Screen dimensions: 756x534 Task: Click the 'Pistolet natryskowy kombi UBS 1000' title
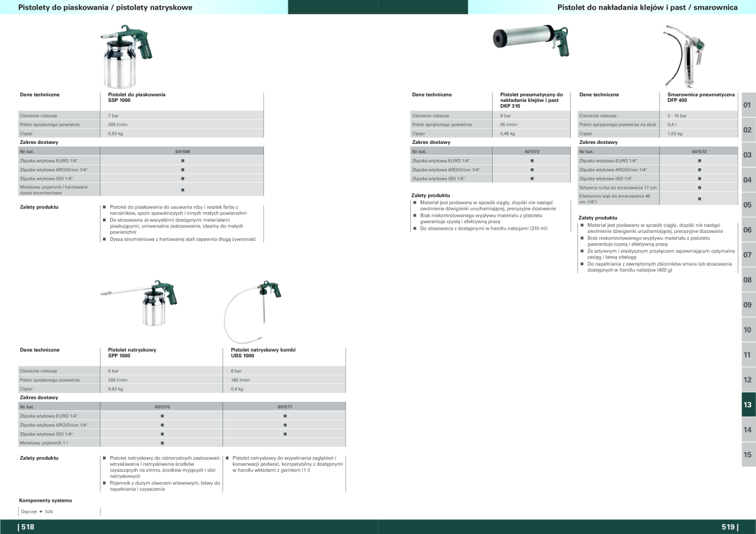[x=263, y=353]
